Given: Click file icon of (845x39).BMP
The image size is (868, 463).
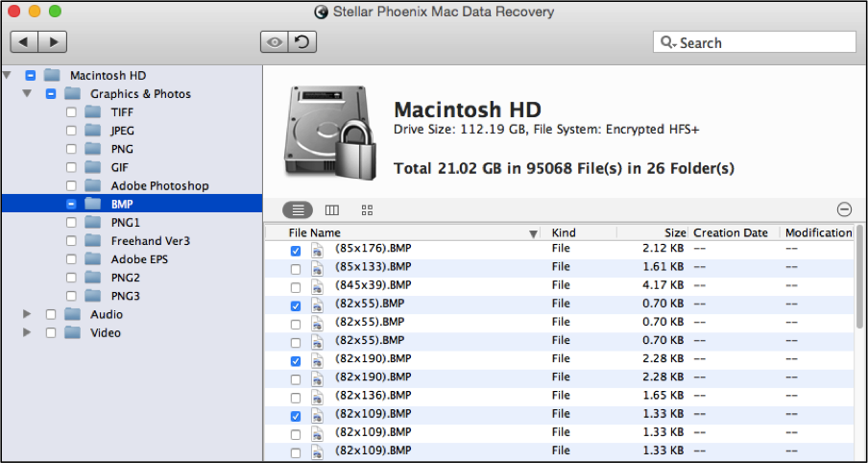Looking at the screenshot, I should 317,287.
